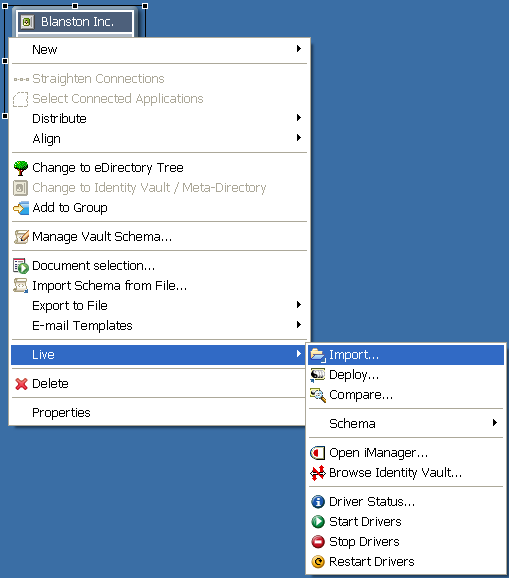The height and width of the screenshot is (578, 509).
Task: Click the Manage Vault Schema pencil icon
Action: coord(21,237)
